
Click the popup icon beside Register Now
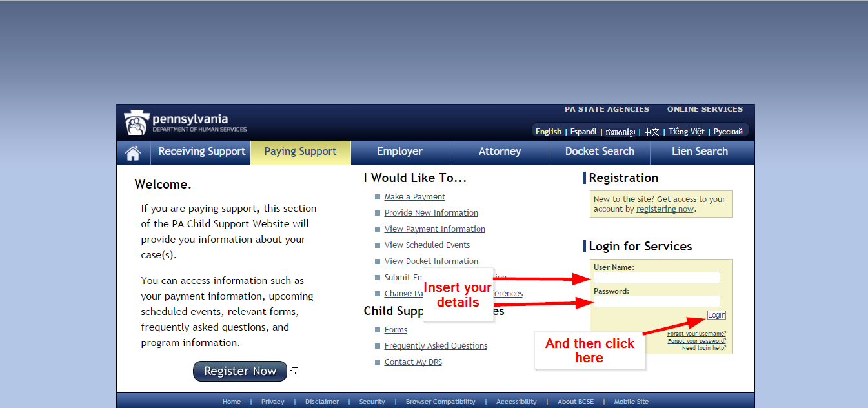point(294,371)
